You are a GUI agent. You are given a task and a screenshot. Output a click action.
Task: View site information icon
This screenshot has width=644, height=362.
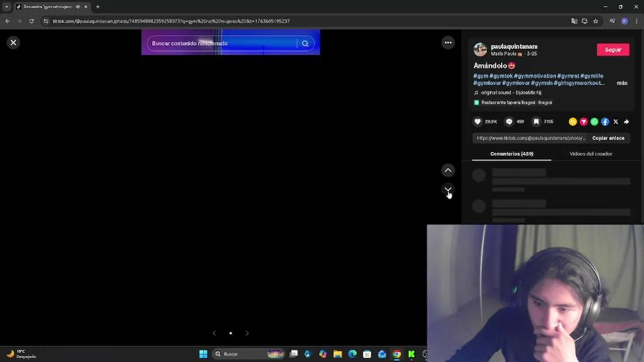tap(46, 21)
